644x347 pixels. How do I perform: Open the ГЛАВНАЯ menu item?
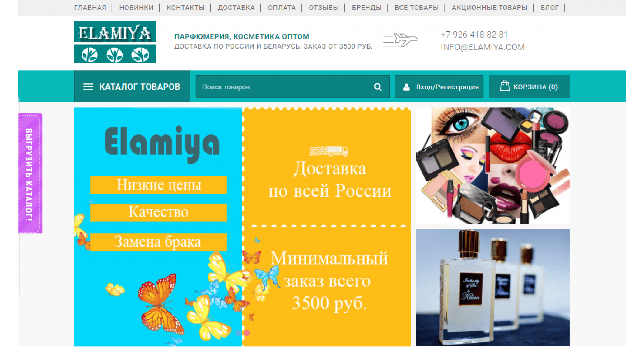pos(90,7)
